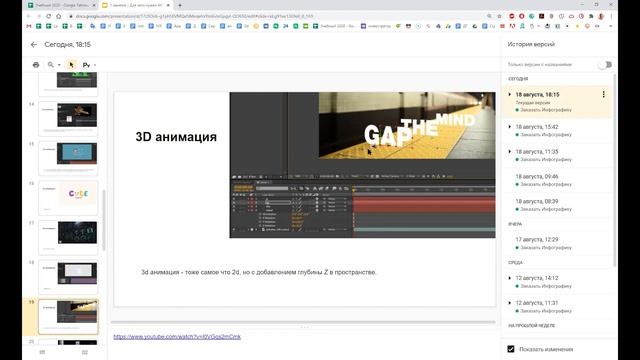Open Chrome extensions puzzle icon
The image size is (640, 360).
(x=591, y=16)
